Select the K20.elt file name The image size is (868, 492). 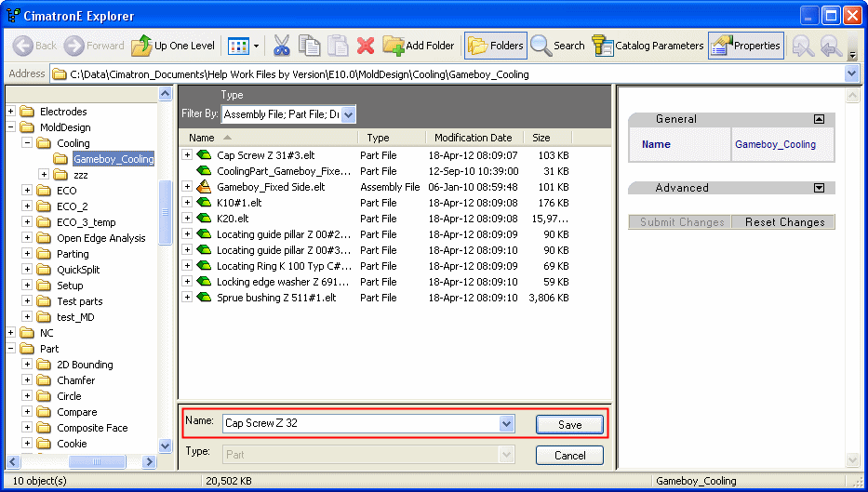coord(233,219)
